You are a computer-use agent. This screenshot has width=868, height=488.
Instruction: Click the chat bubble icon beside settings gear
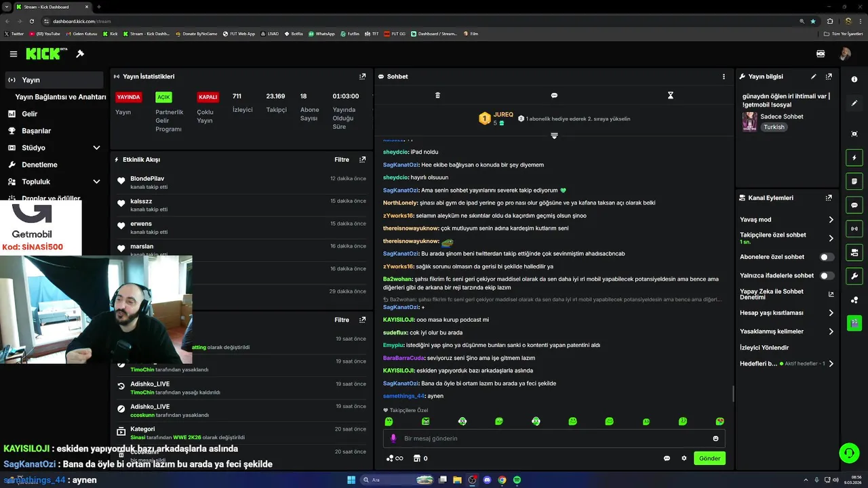667,458
